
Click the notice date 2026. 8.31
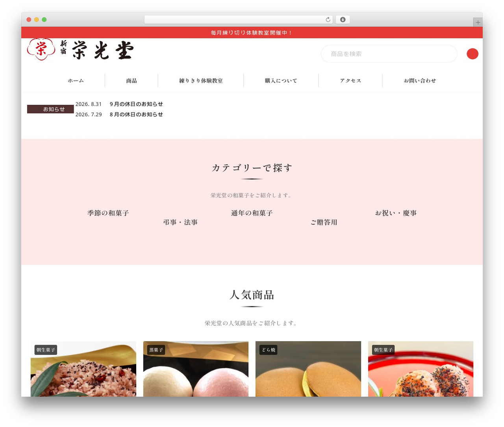(x=89, y=104)
